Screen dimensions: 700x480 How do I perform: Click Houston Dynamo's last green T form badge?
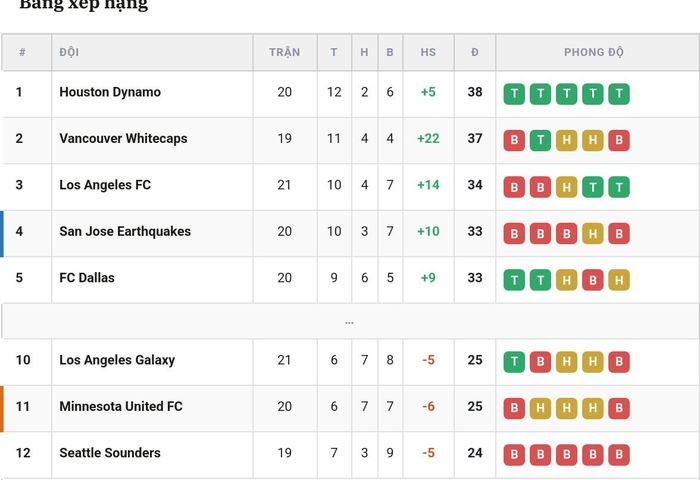pos(619,94)
